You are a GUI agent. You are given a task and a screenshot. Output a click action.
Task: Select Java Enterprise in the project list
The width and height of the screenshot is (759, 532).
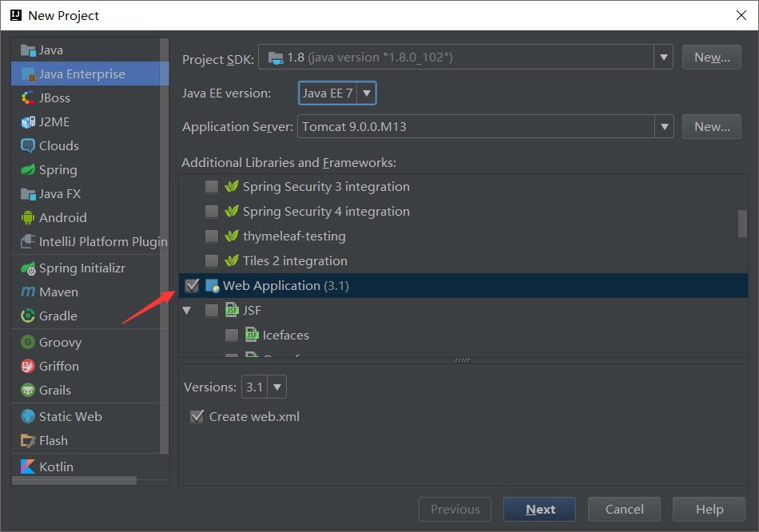coord(82,74)
